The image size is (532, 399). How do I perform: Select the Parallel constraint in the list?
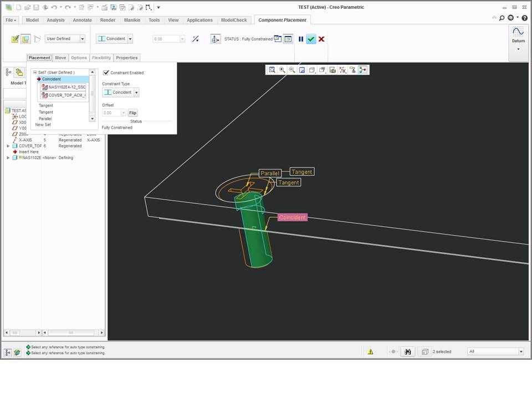(x=45, y=119)
